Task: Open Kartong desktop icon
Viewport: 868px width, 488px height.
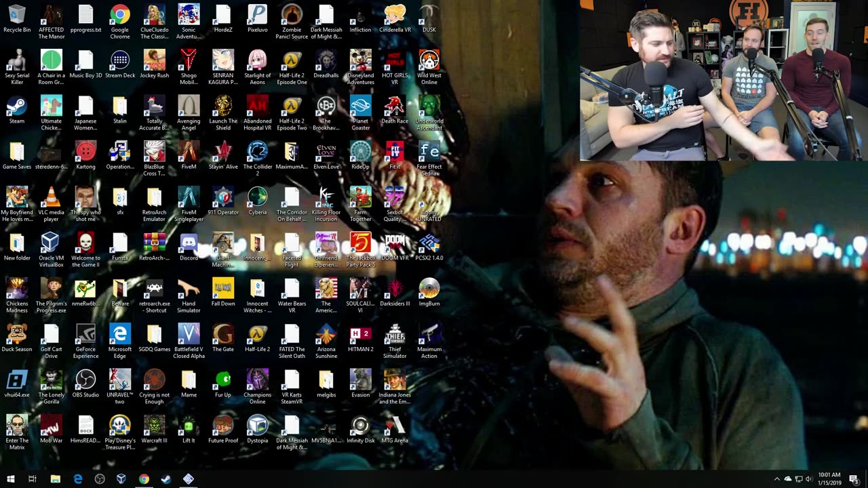Action: click(x=85, y=156)
